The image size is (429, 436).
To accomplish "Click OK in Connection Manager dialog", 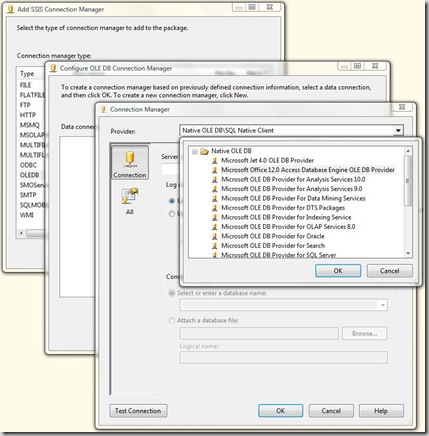I will 280,411.
